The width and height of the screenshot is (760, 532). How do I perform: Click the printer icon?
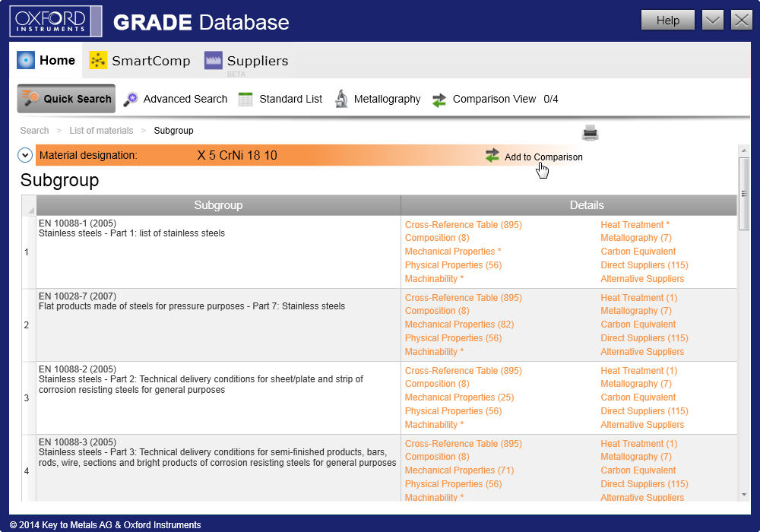pyautogui.click(x=591, y=133)
